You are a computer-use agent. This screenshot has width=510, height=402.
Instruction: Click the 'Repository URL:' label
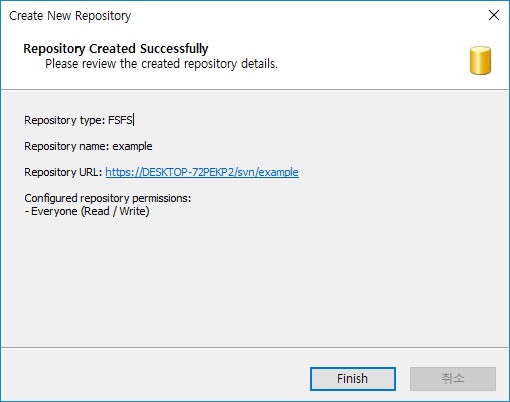point(63,172)
